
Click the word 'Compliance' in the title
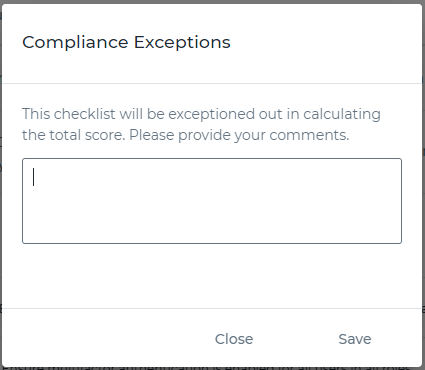[75, 43]
